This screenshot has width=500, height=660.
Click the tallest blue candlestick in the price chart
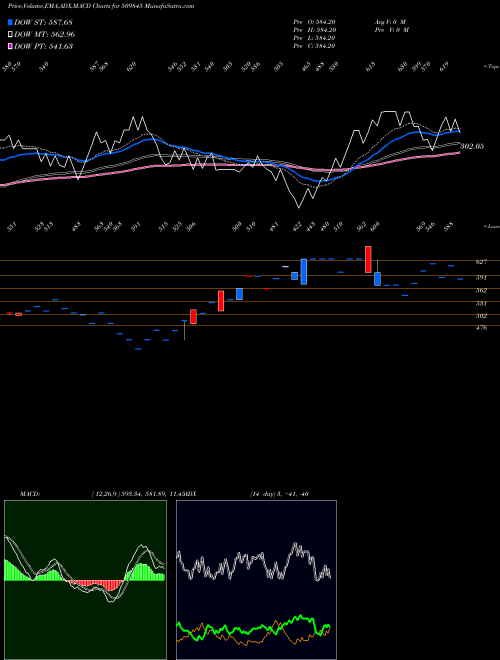303,272
